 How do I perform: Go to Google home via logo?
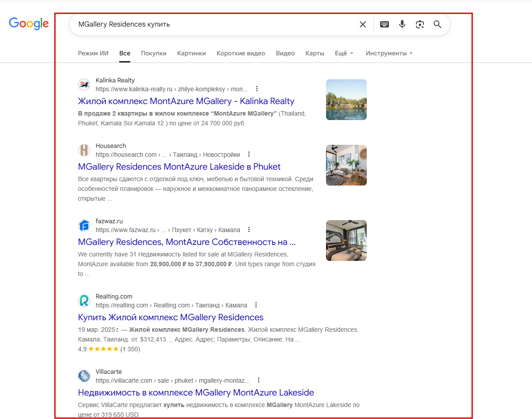coord(29,24)
